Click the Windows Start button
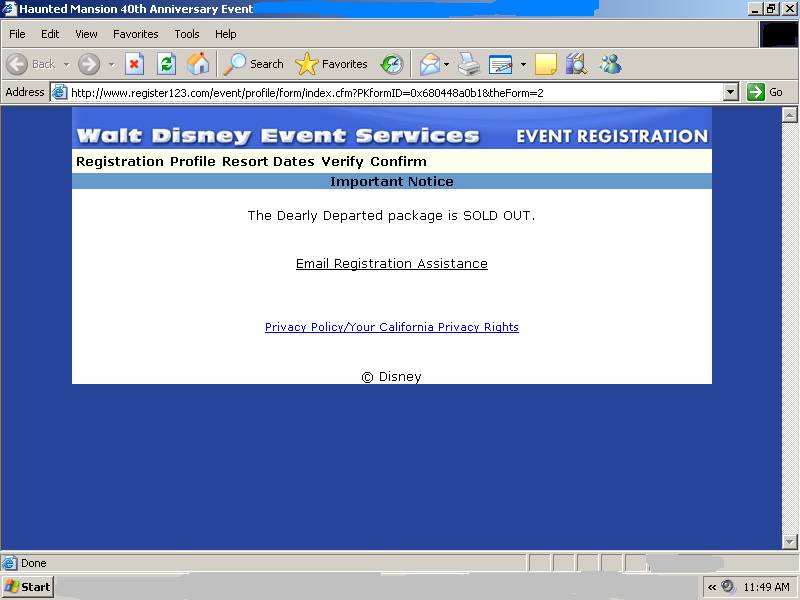800x600 pixels. (28, 587)
